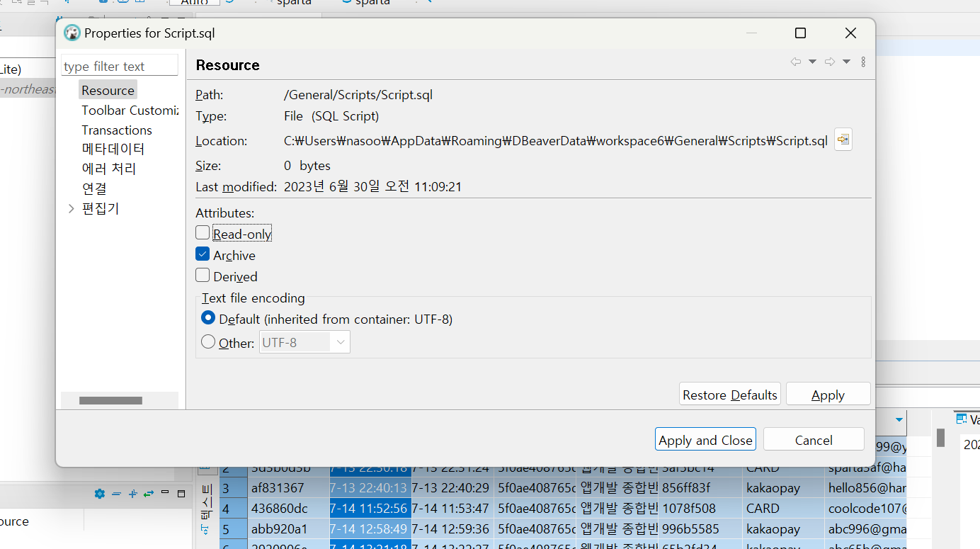The height and width of the screenshot is (549, 980).
Task: Select 편집기 in the properties tree
Action: 101,208
